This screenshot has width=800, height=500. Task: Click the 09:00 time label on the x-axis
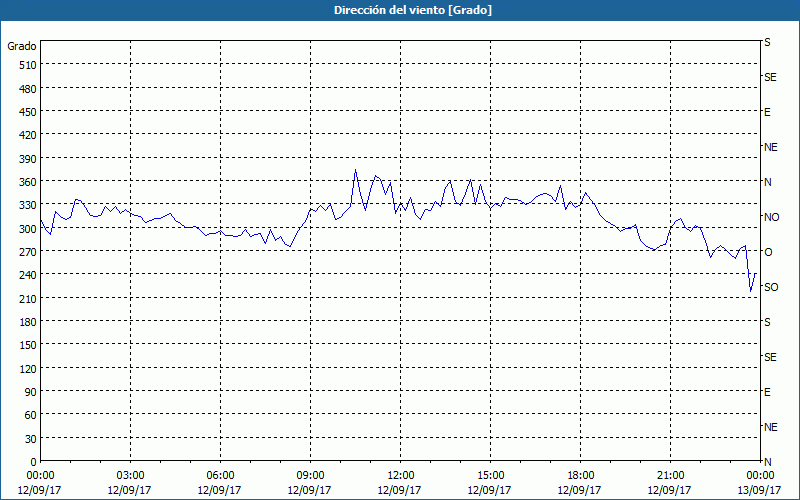pyautogui.click(x=310, y=475)
